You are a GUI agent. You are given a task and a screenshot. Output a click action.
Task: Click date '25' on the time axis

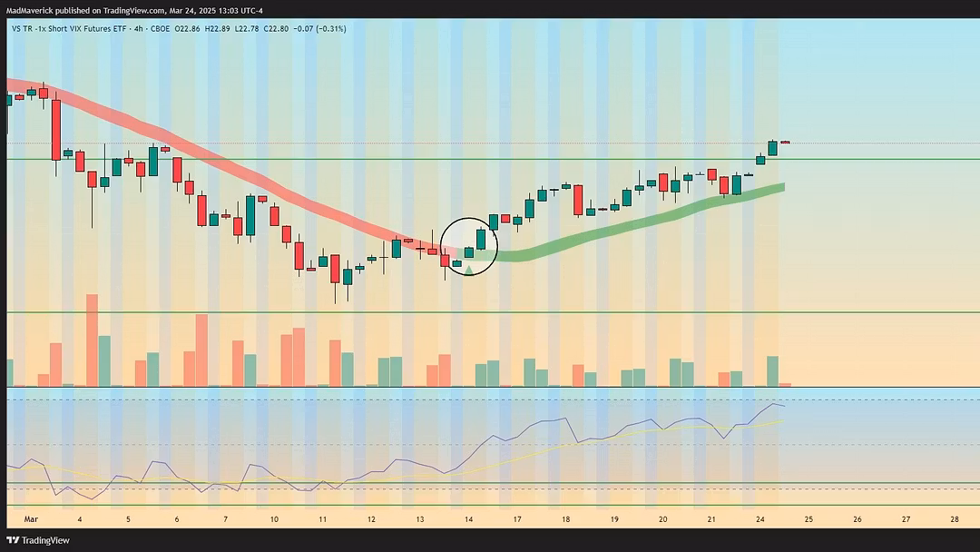pos(808,519)
